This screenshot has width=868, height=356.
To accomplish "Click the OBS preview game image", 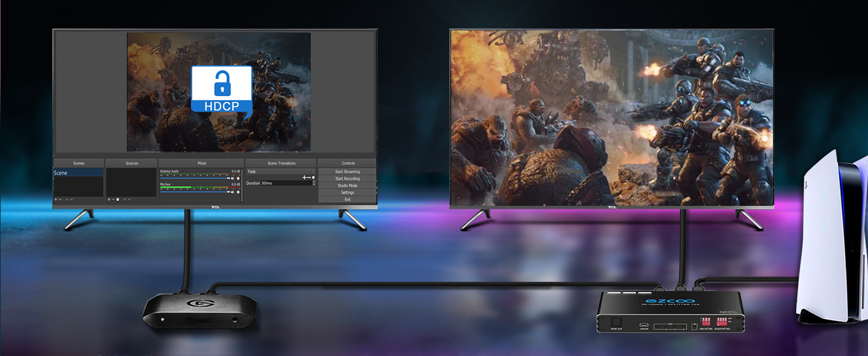I will [219, 92].
